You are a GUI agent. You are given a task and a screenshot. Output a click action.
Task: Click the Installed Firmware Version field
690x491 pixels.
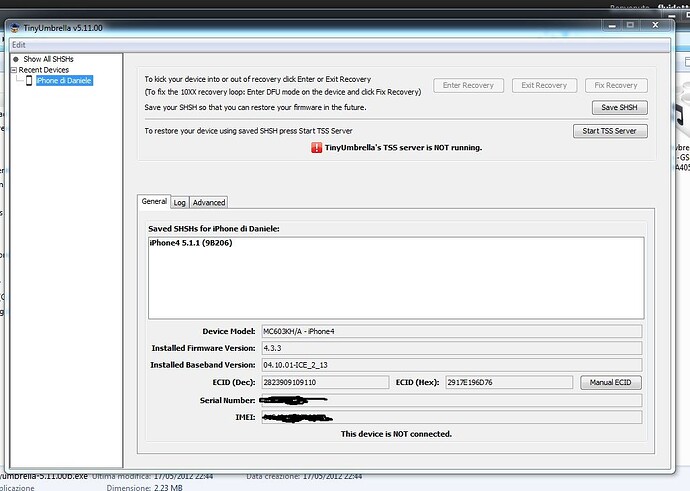click(450, 348)
